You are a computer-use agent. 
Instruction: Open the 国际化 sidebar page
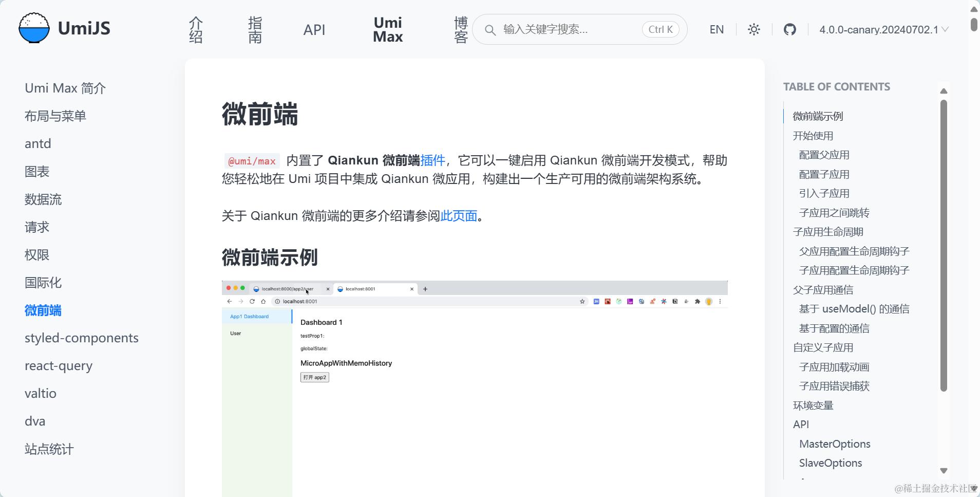pos(43,283)
